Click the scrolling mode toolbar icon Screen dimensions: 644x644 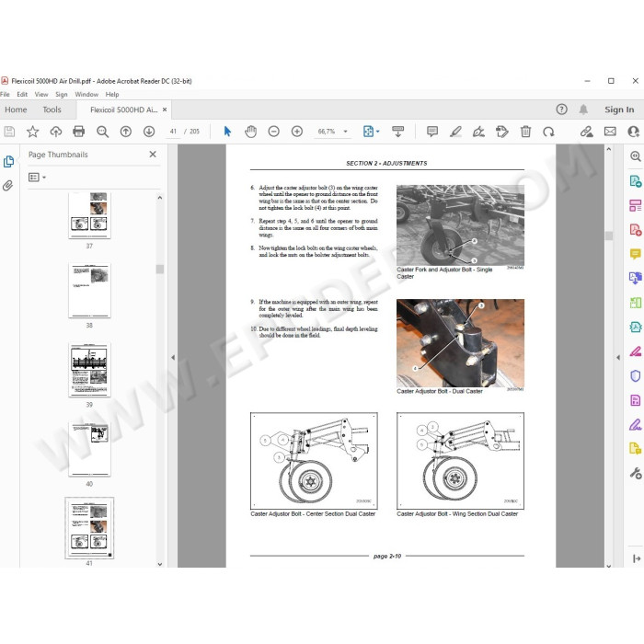click(x=397, y=132)
